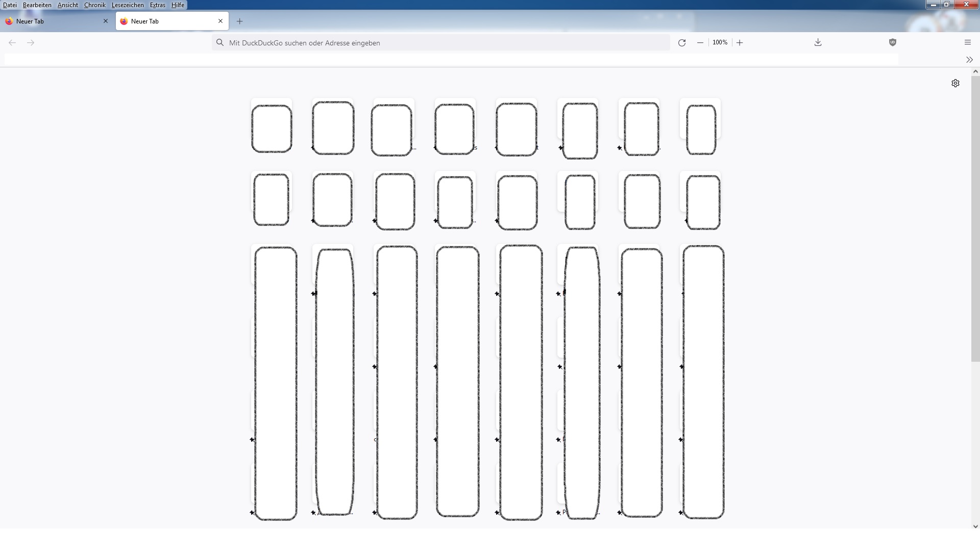Click the zoom out minus icon
Viewport: 980px width, 551px height.
[x=700, y=43]
